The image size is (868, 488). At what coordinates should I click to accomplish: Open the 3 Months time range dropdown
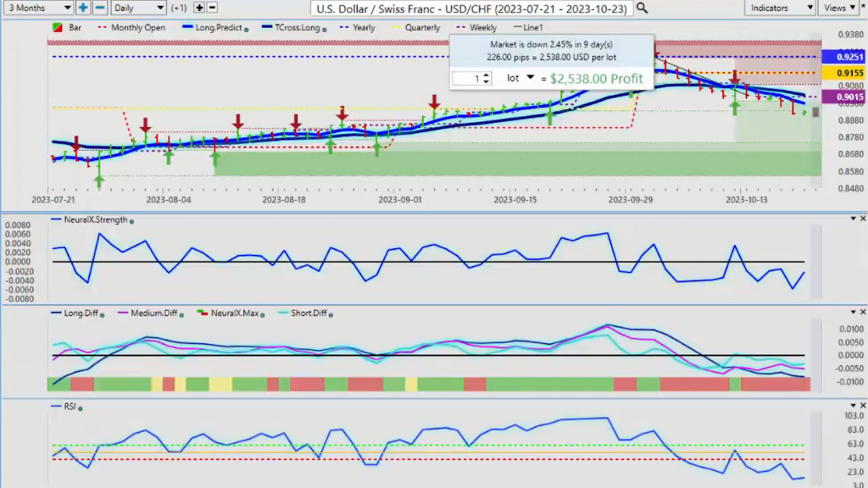point(37,8)
